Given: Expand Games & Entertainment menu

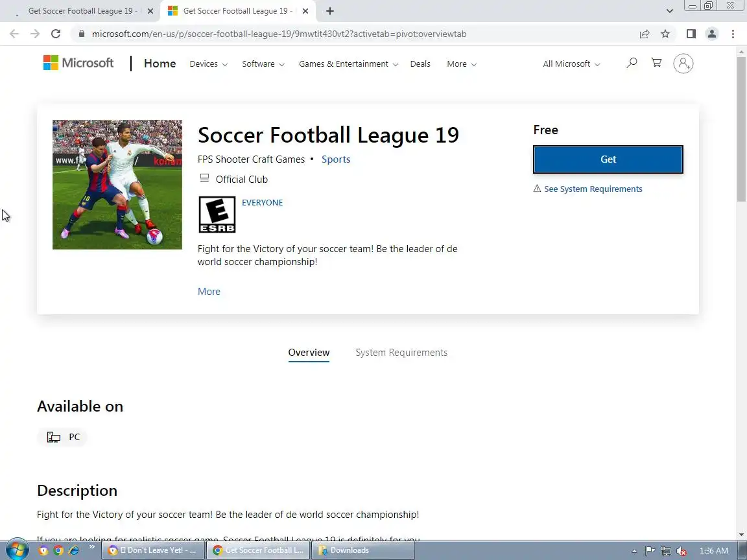Looking at the screenshot, I should 348,64.
